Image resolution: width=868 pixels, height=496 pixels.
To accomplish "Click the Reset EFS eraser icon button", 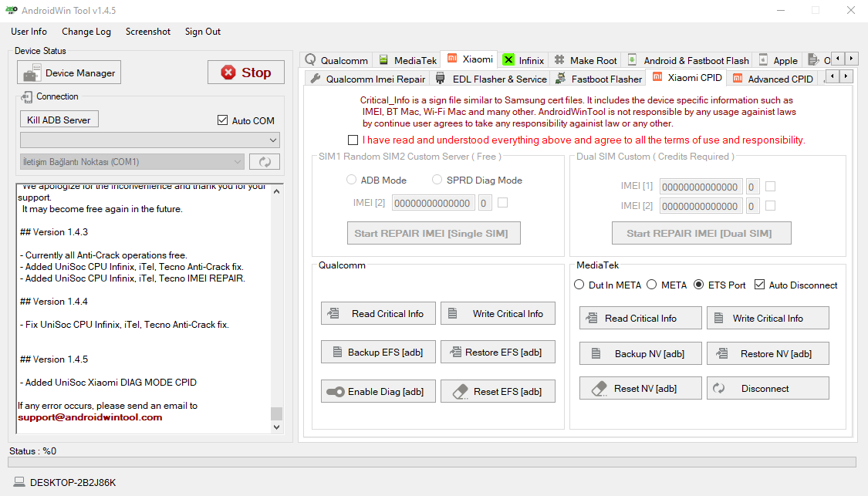I will point(498,391).
